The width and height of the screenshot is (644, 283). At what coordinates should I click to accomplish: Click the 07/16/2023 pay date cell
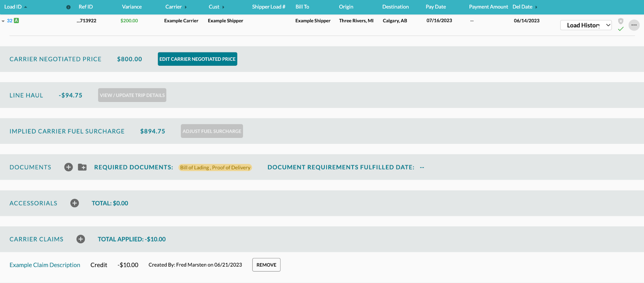click(439, 21)
